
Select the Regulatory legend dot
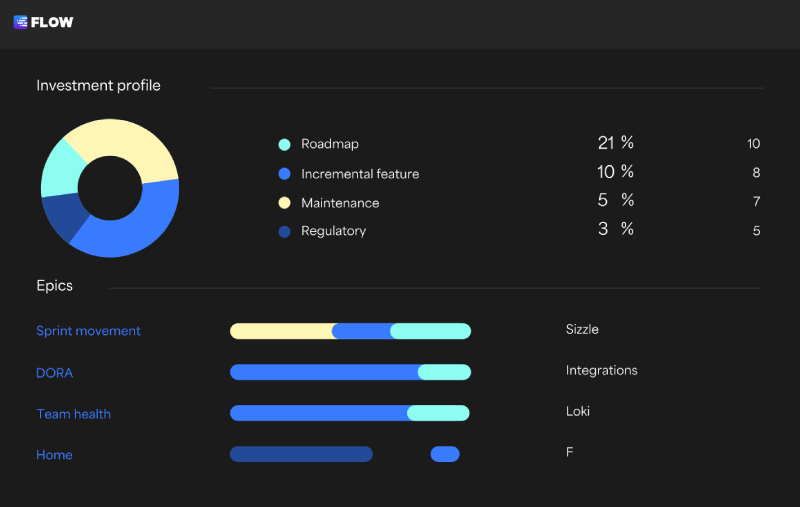(284, 231)
